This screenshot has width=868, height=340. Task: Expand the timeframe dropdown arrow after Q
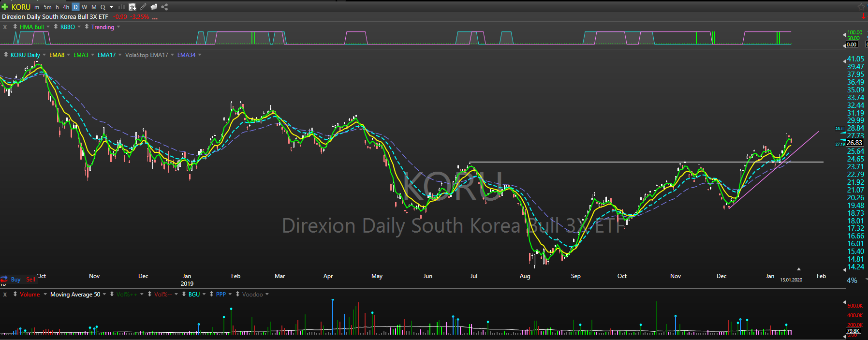112,7
